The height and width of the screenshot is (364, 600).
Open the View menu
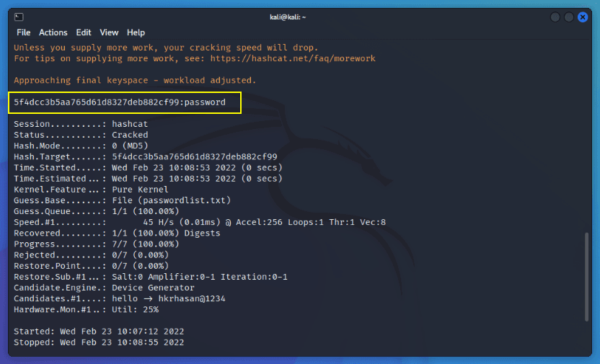109,32
